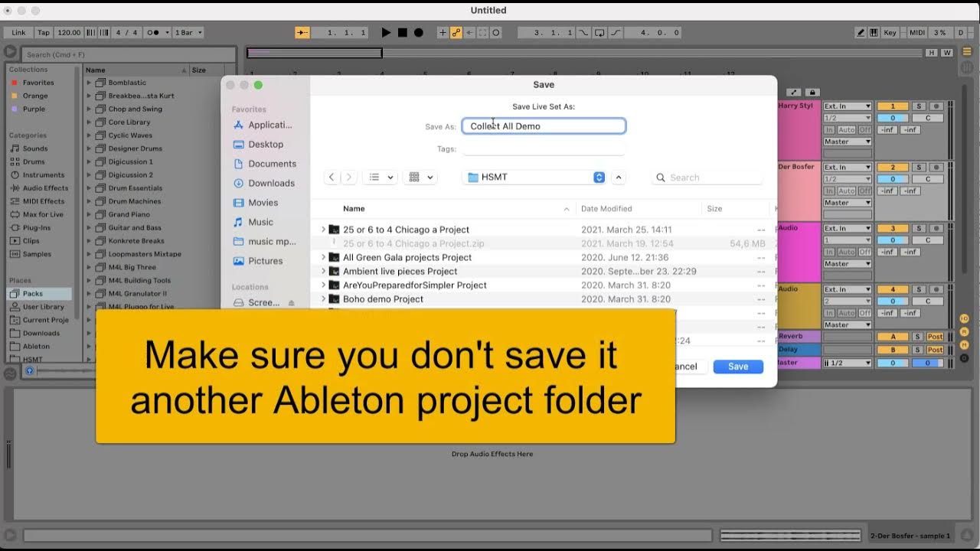
Task: Open the 1 Bar quantization menu
Action: pos(188,33)
